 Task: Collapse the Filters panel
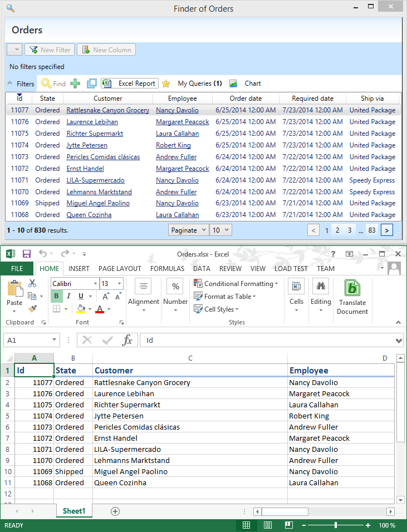(20, 83)
